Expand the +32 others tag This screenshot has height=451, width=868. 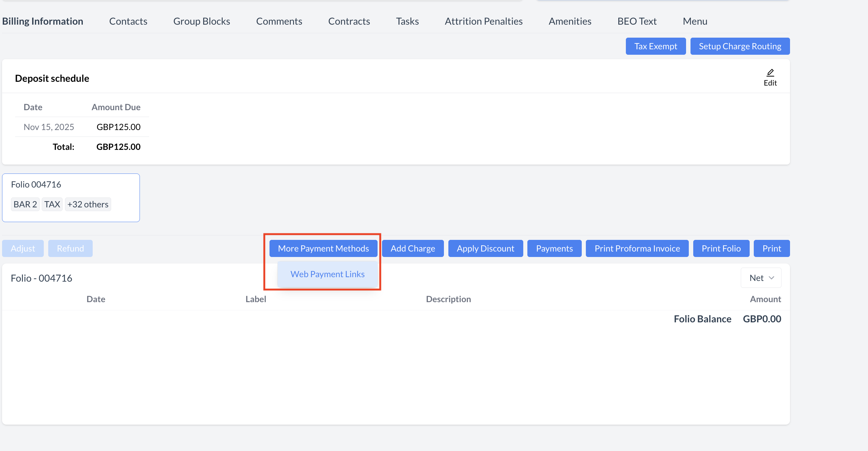[x=88, y=204]
